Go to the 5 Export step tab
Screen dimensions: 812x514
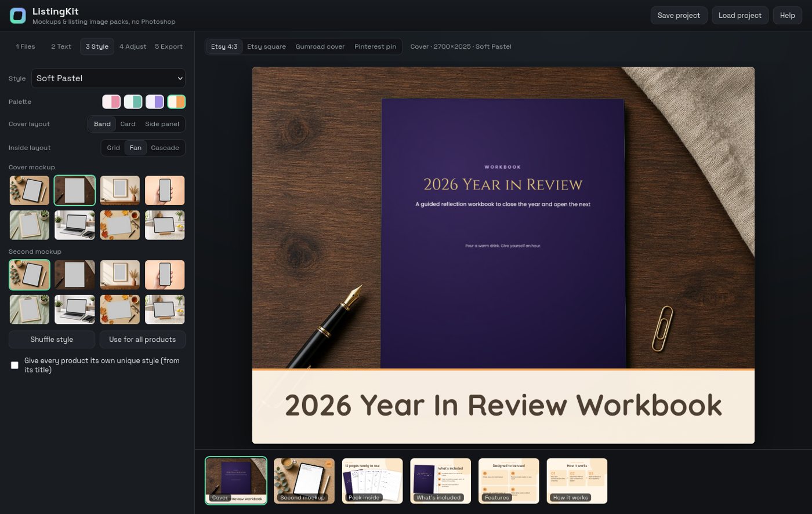[169, 46]
